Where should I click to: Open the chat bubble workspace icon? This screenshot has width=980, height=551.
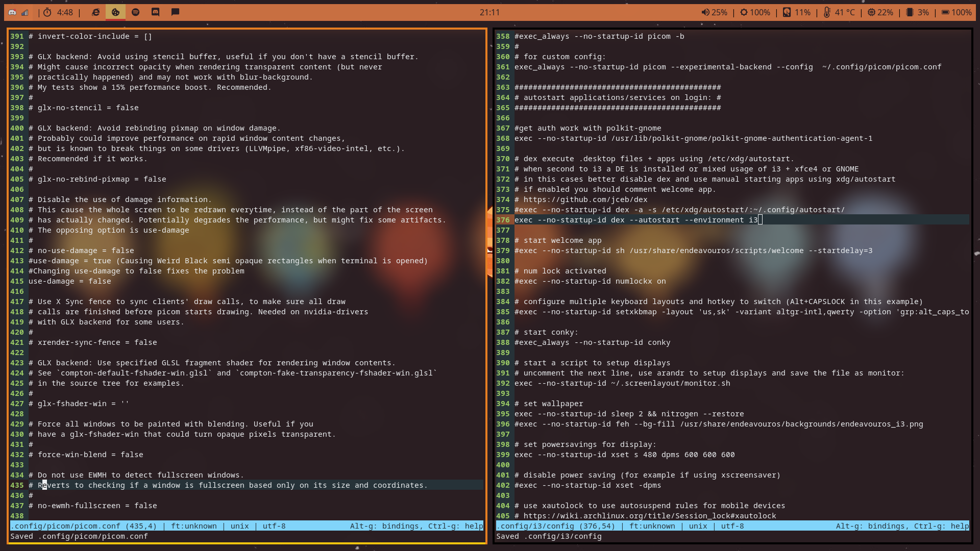tap(175, 12)
